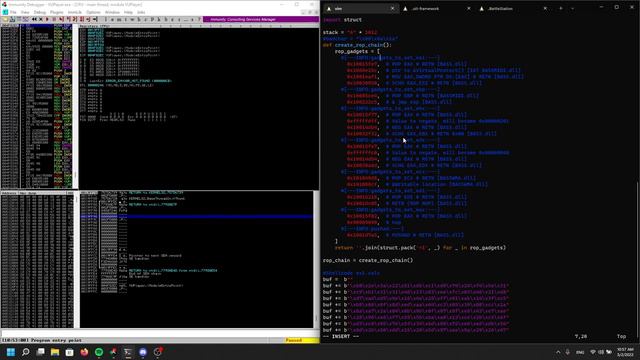Show the CPU window 'c' button
The height and width of the screenshot is (360, 640).
145,19
